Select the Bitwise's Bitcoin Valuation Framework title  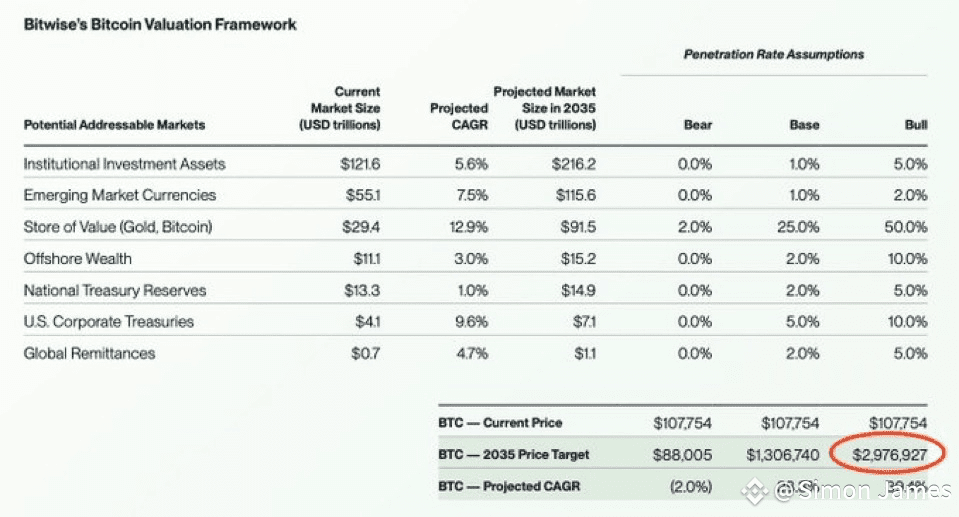click(x=160, y=24)
